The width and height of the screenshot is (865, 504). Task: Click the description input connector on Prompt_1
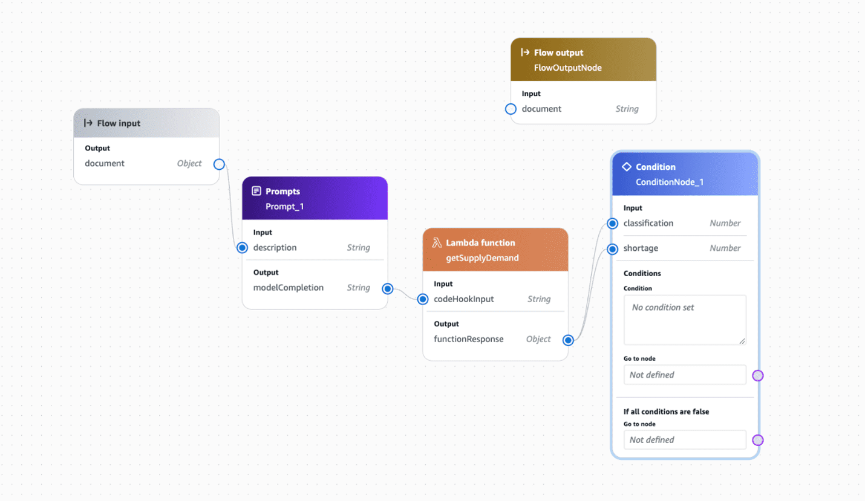tap(243, 248)
